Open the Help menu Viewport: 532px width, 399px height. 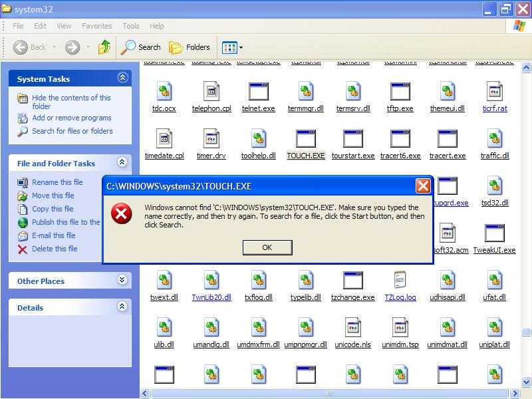pyautogui.click(x=157, y=26)
